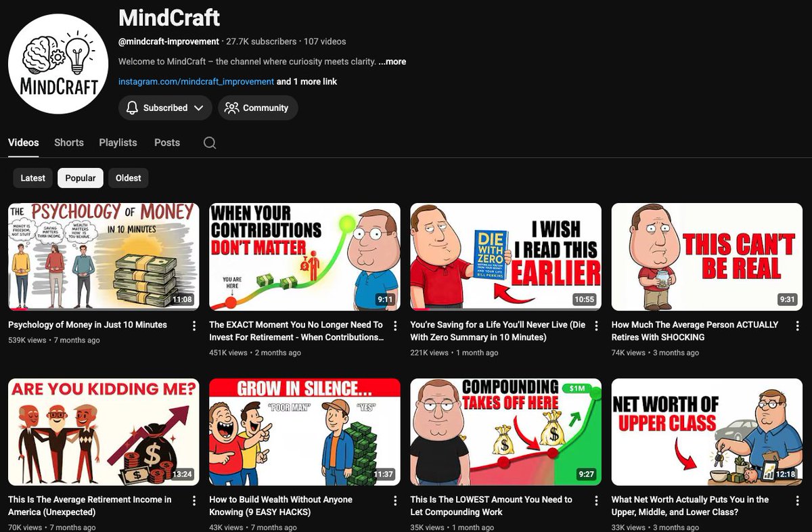This screenshot has height=532, width=812.
Task: Click the 10:55 duration badge
Action: (585, 300)
